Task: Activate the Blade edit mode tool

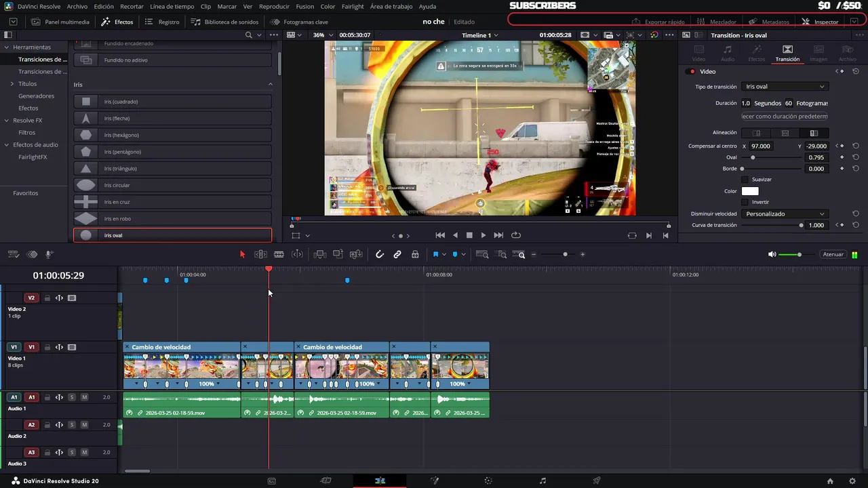Action: click(x=279, y=254)
